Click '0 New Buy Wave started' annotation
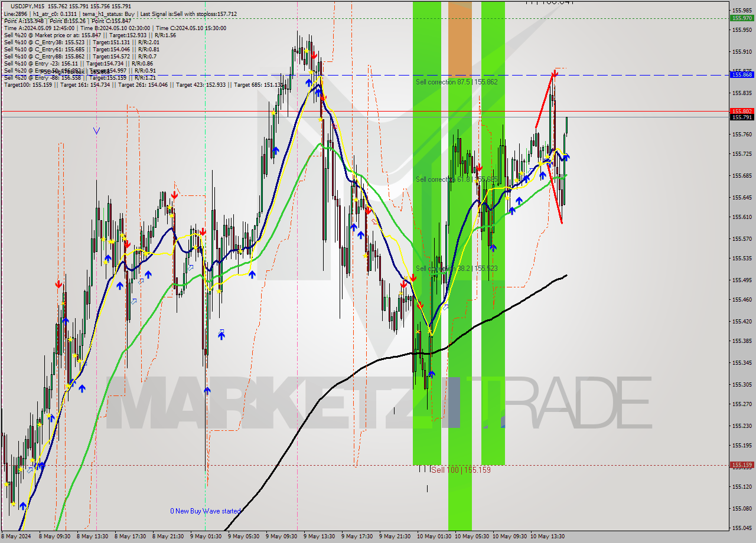This screenshot has width=756, height=543. [206, 511]
